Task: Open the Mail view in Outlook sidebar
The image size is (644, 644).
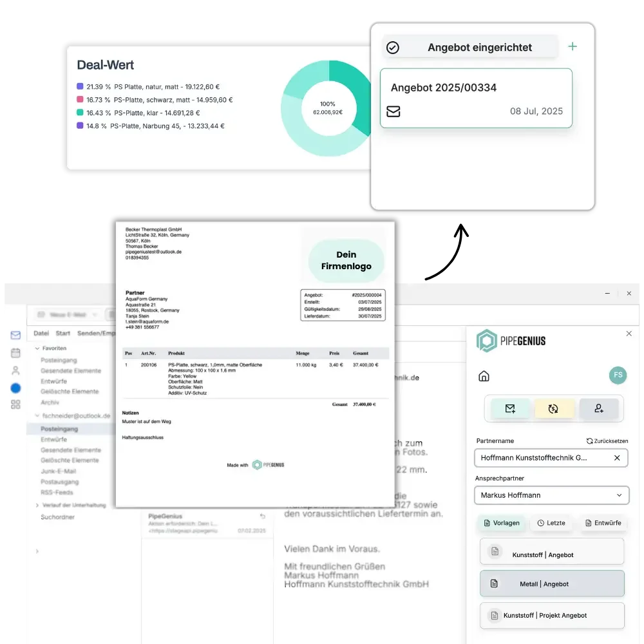Action: coord(15,335)
